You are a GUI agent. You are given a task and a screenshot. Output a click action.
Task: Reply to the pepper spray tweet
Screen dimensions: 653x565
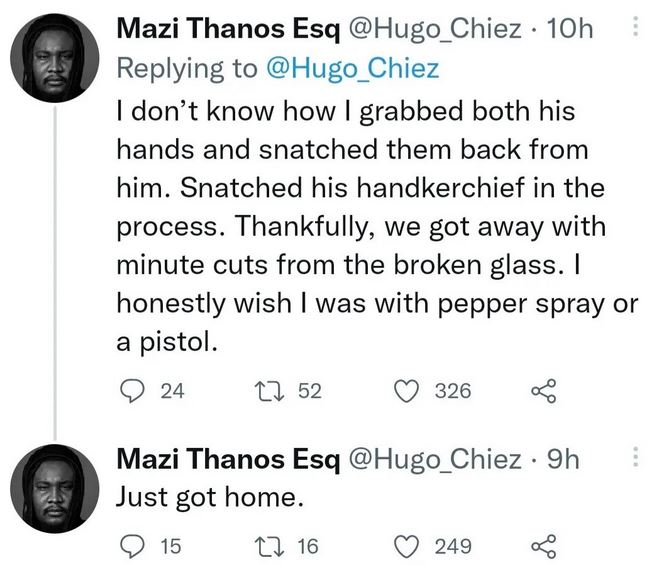(132, 390)
